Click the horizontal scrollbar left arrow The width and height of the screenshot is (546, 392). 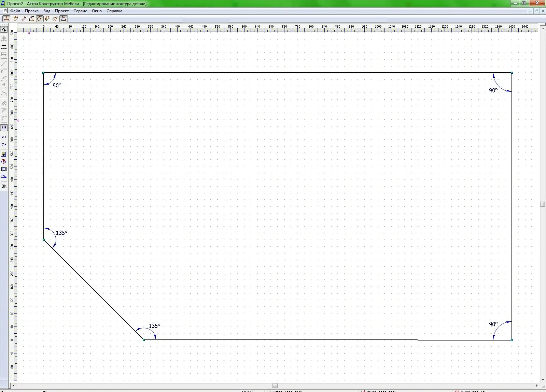[14, 386]
